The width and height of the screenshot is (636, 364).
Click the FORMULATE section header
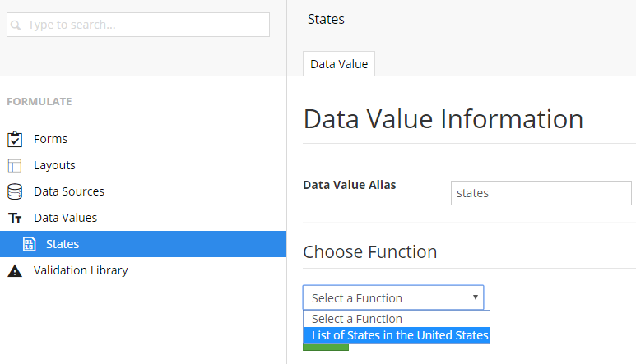click(x=39, y=102)
